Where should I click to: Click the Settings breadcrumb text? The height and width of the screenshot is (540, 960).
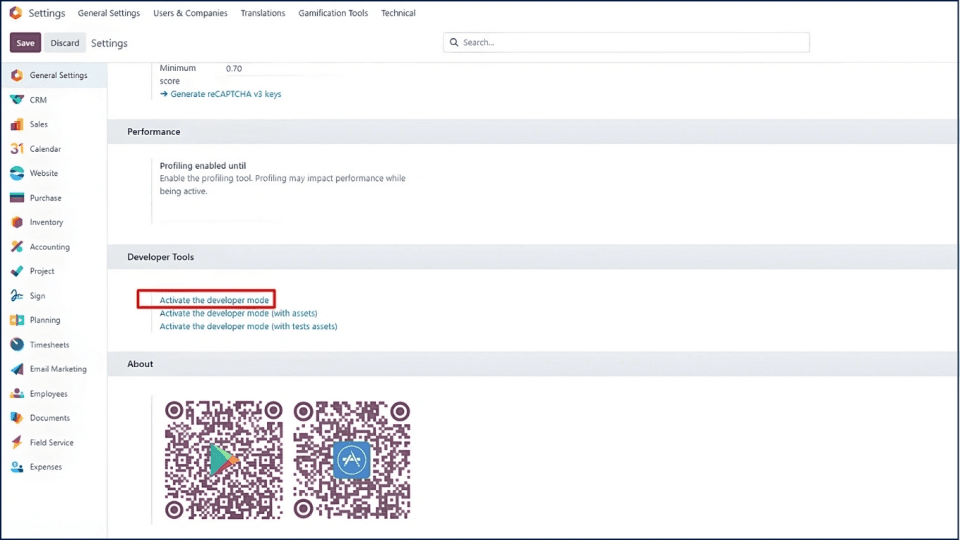coord(109,43)
